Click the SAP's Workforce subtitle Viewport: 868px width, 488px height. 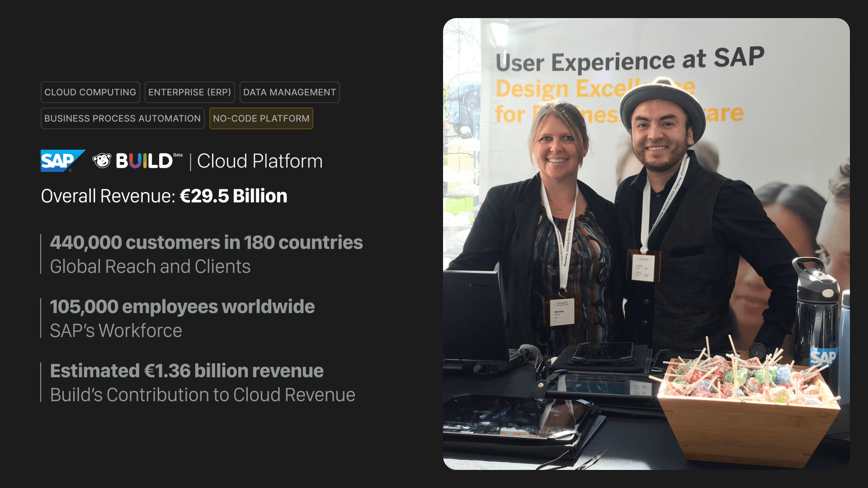(116, 331)
